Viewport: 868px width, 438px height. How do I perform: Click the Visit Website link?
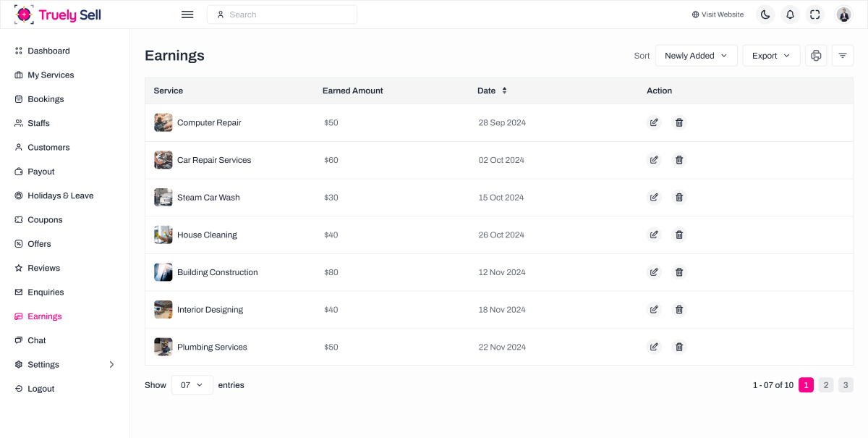click(x=718, y=14)
